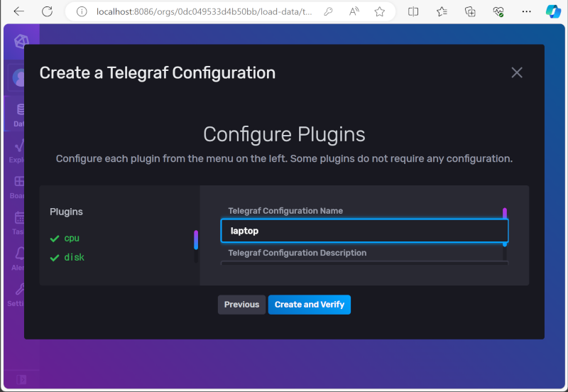Click the Telegraf Configuration Description field
The width and height of the screenshot is (568, 392).
364,263
